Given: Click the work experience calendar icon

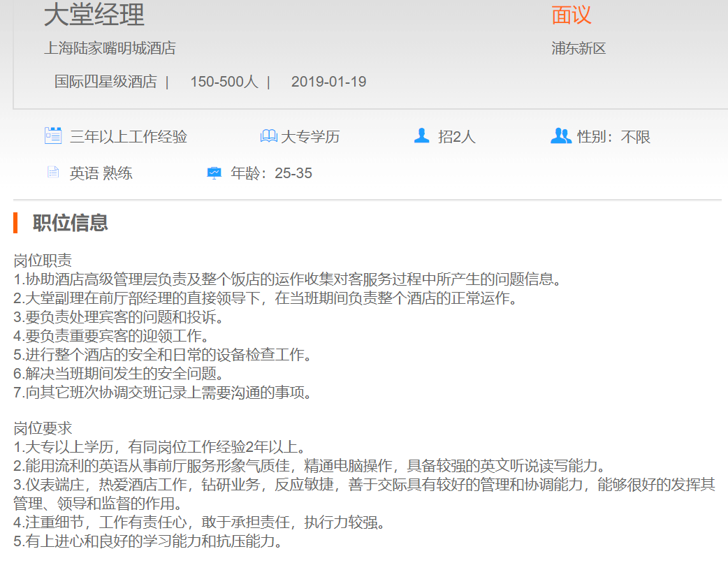Looking at the screenshot, I should 53,136.
